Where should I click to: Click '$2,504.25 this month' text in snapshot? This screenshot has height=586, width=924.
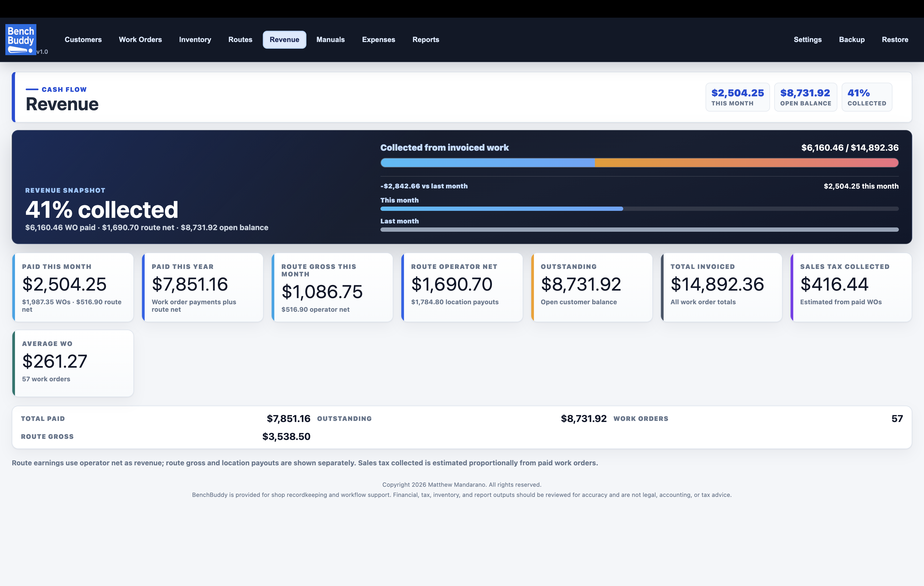click(861, 186)
